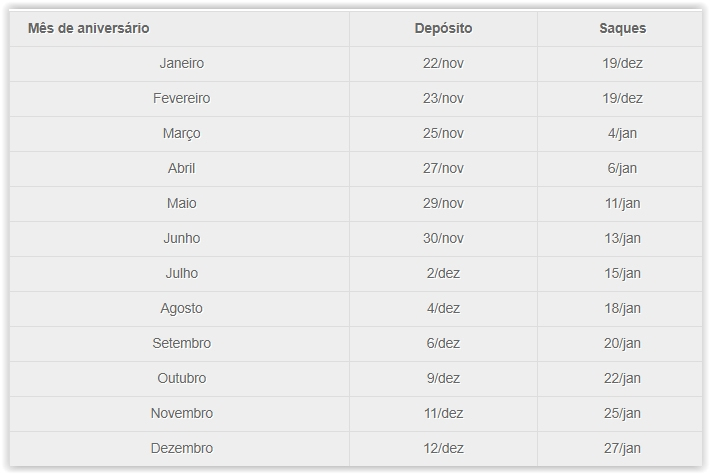Select the Janeiro row label
Image resolution: width=710 pixels, height=474 pixels.
click(181, 63)
